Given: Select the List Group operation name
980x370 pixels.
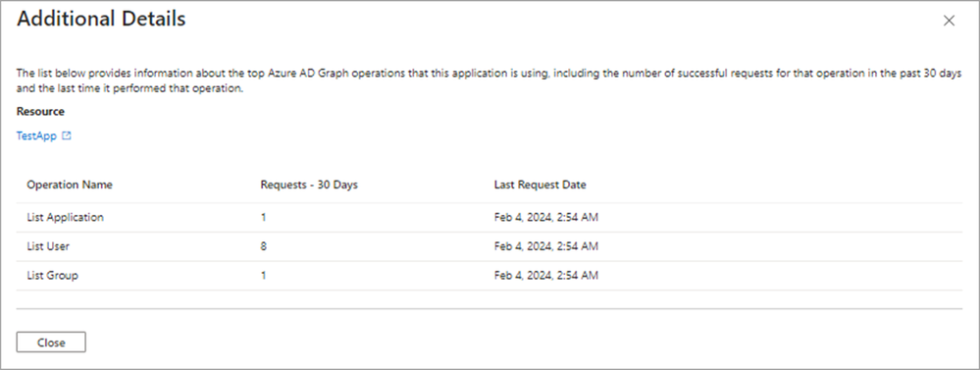Looking at the screenshot, I should point(53,275).
